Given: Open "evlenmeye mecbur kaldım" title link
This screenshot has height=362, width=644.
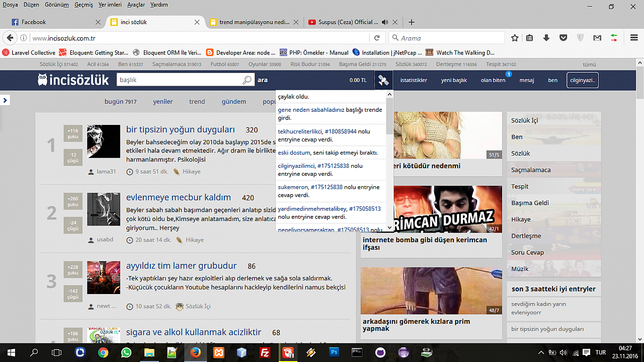Looking at the screenshot, I should [178, 197].
